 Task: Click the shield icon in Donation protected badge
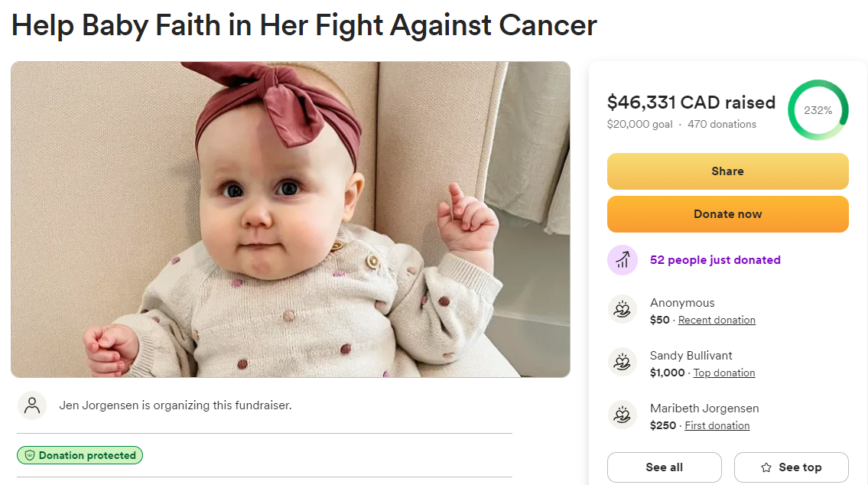30,456
